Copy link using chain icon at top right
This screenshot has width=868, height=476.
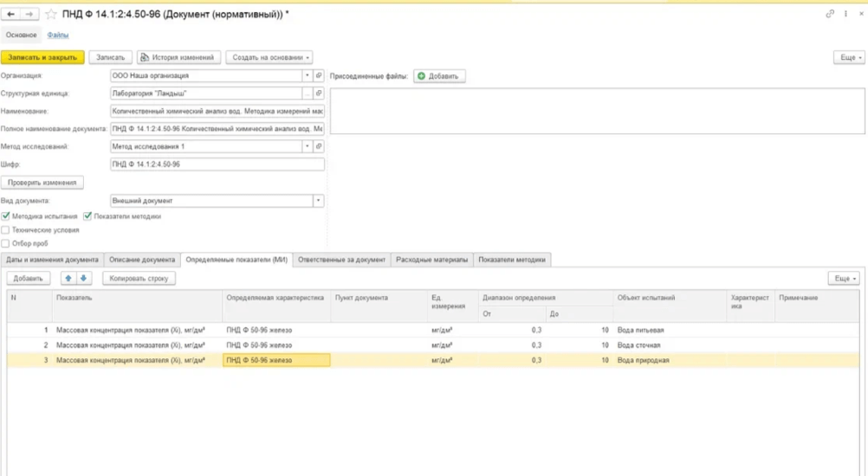coord(830,15)
